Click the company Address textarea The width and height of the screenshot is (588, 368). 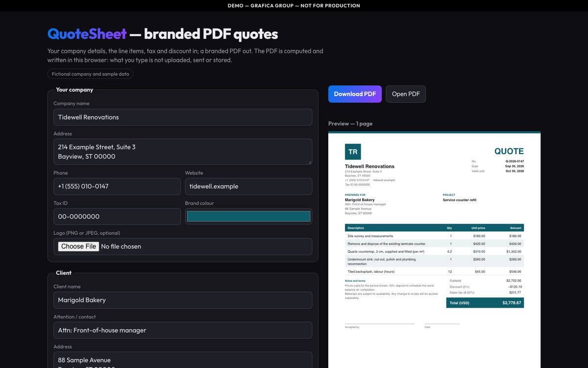pyautogui.click(x=183, y=152)
